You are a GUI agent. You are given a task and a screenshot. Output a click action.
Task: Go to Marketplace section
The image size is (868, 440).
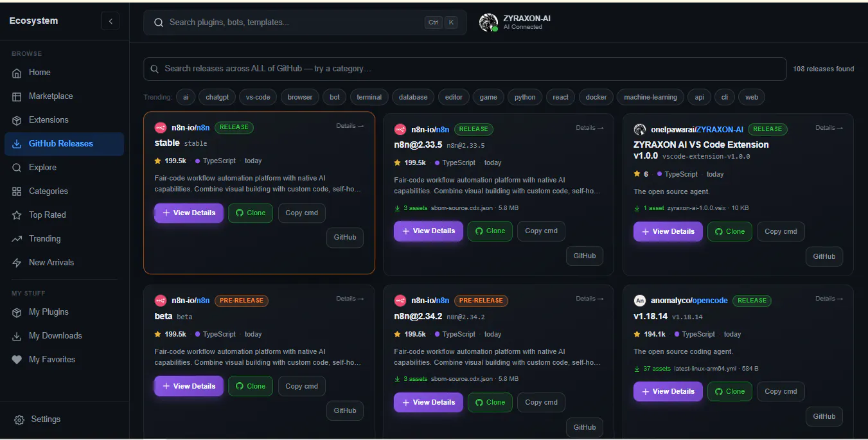click(64, 96)
